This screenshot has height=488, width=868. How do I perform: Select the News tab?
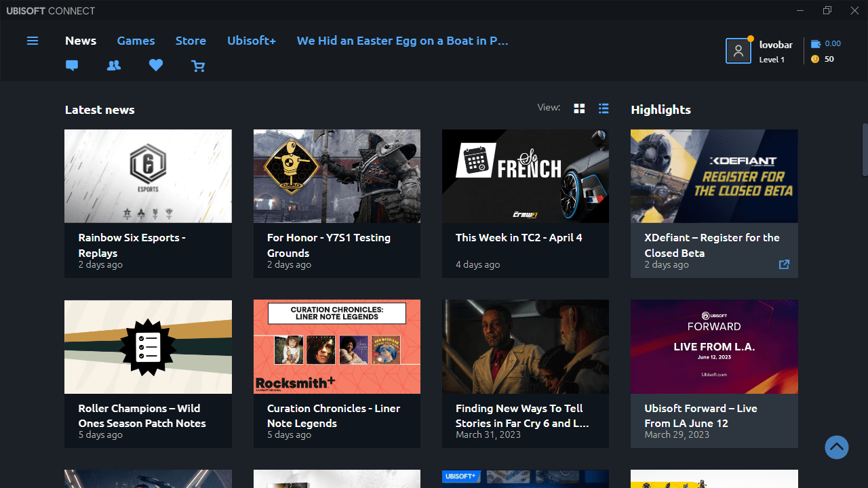(81, 41)
